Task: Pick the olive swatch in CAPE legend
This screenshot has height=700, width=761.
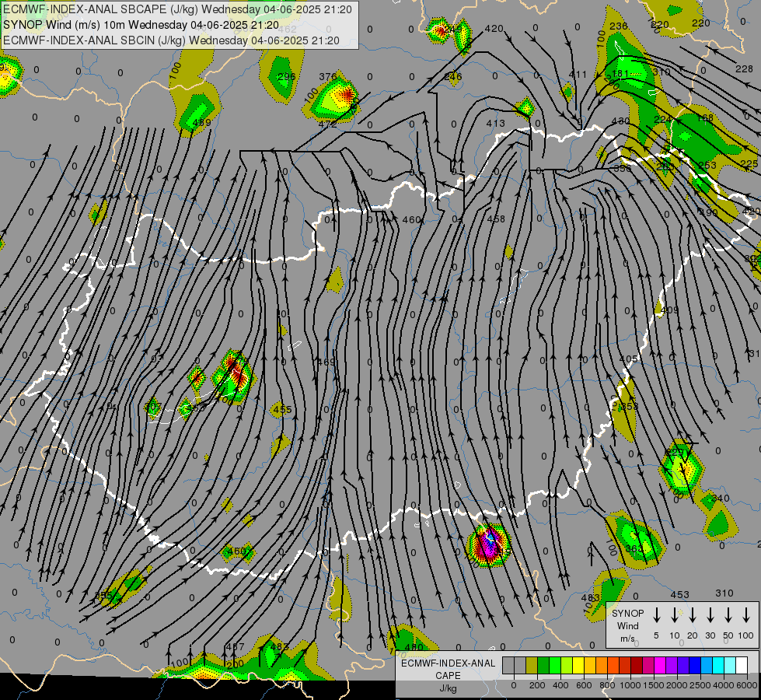Action: pyautogui.click(x=532, y=666)
